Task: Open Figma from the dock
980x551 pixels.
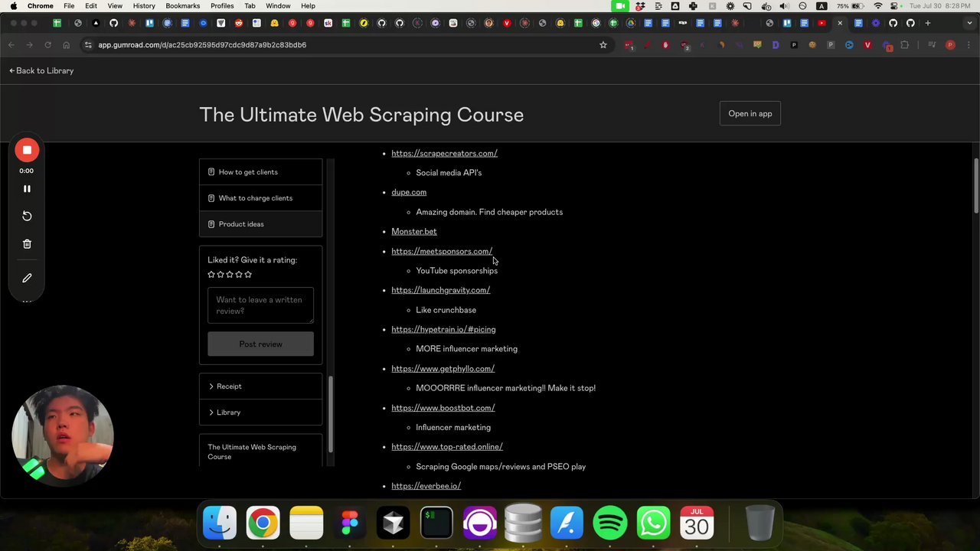Action: coord(350,523)
